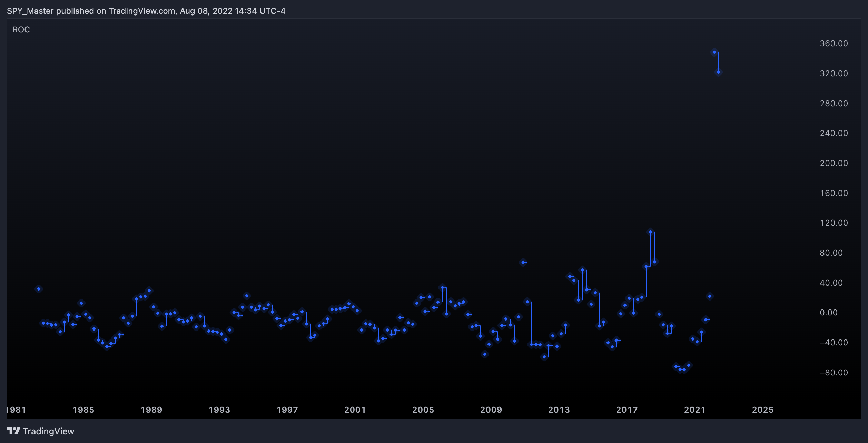Select the 40.00 price axis label
Screen dimensions: 868x443
[x=831, y=283]
